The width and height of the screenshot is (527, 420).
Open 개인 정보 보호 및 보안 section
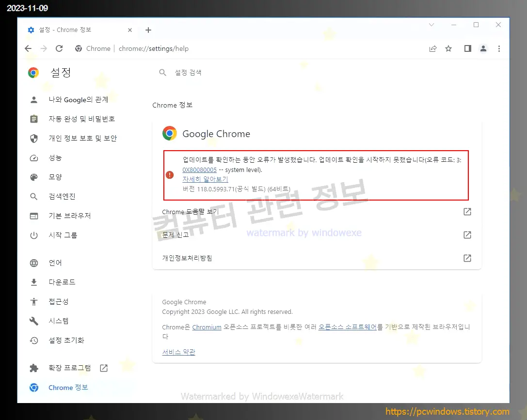tap(83, 139)
